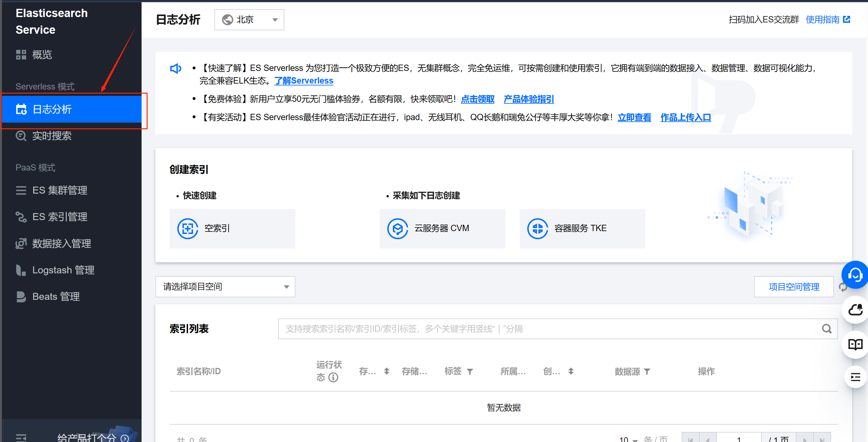Click the 空索引 quick create card
This screenshot has height=442, width=868.
click(x=232, y=229)
